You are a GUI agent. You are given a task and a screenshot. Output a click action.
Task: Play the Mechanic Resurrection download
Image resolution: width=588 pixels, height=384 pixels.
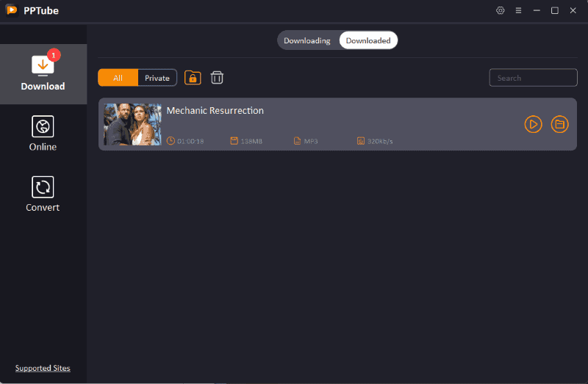[x=533, y=124]
